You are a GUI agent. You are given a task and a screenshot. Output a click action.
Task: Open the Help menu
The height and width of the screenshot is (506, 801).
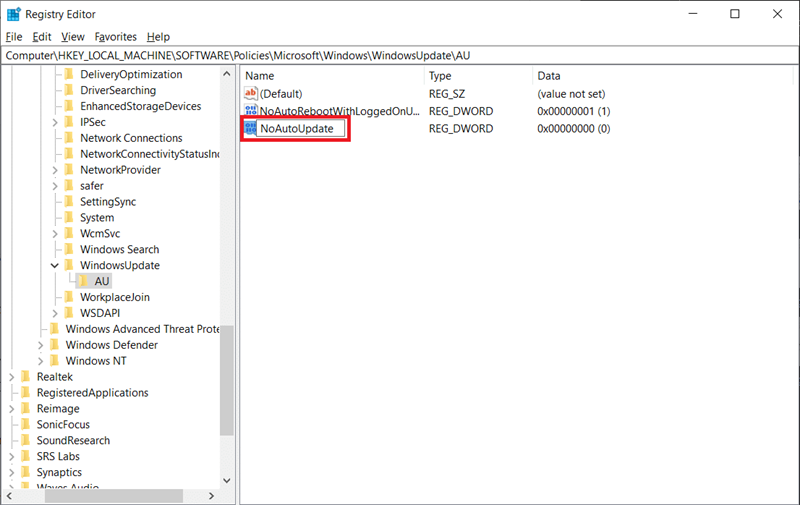tap(158, 37)
